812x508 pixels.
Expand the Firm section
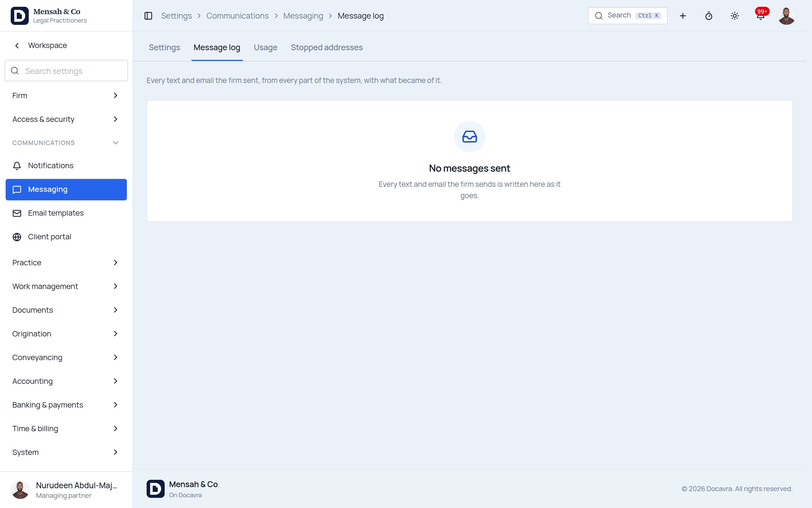(66, 95)
